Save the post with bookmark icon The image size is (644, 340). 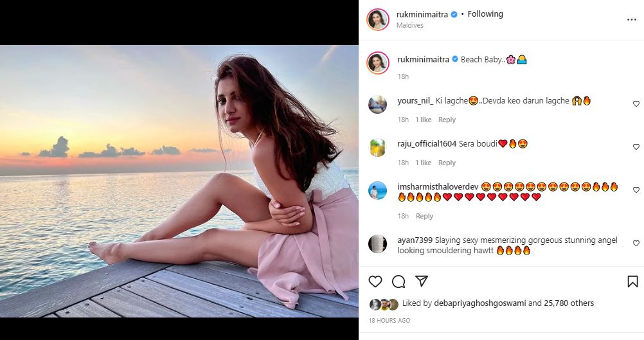632,282
